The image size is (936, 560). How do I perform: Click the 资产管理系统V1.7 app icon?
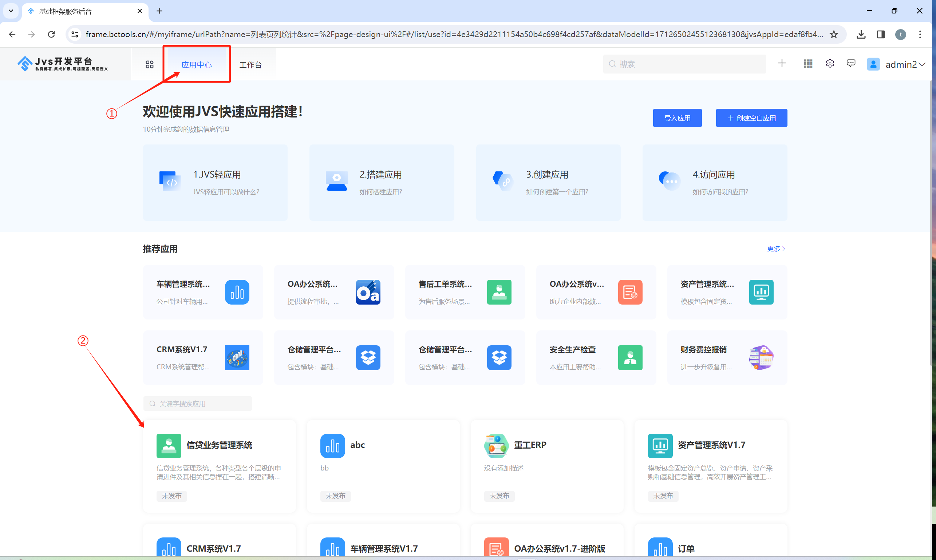click(x=660, y=446)
